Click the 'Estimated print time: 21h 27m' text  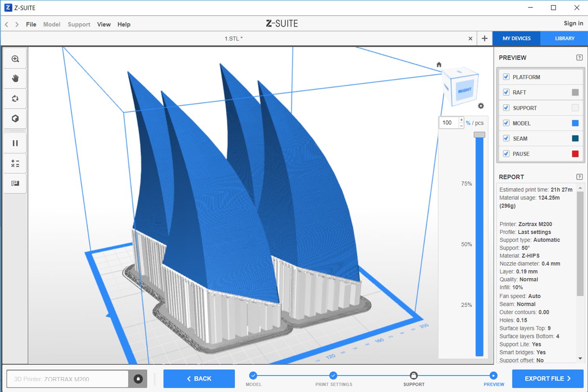(536, 190)
